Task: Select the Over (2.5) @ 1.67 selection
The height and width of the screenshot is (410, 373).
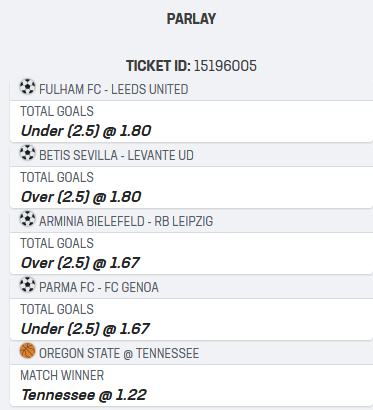Action: coord(80,263)
